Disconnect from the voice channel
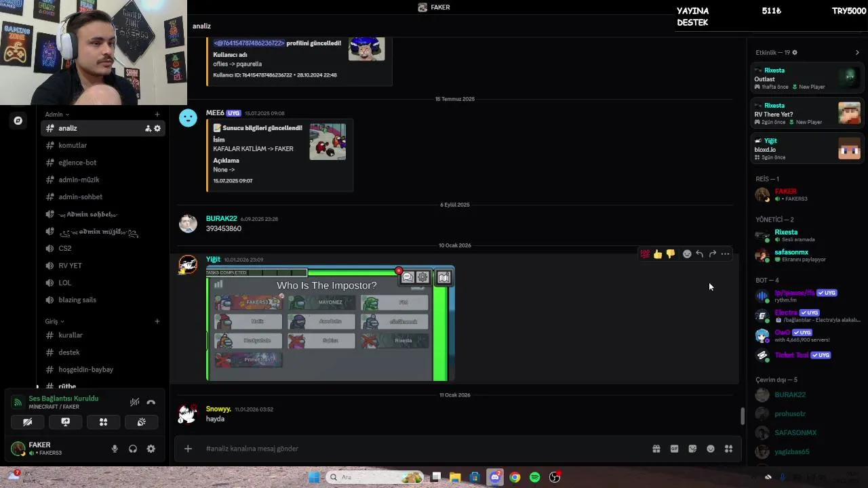868x488 pixels. [151, 403]
